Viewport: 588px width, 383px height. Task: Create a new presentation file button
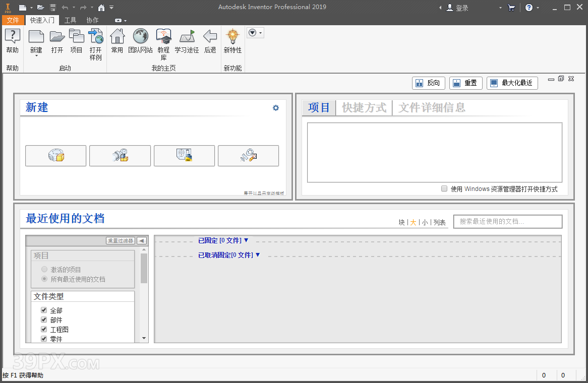248,156
